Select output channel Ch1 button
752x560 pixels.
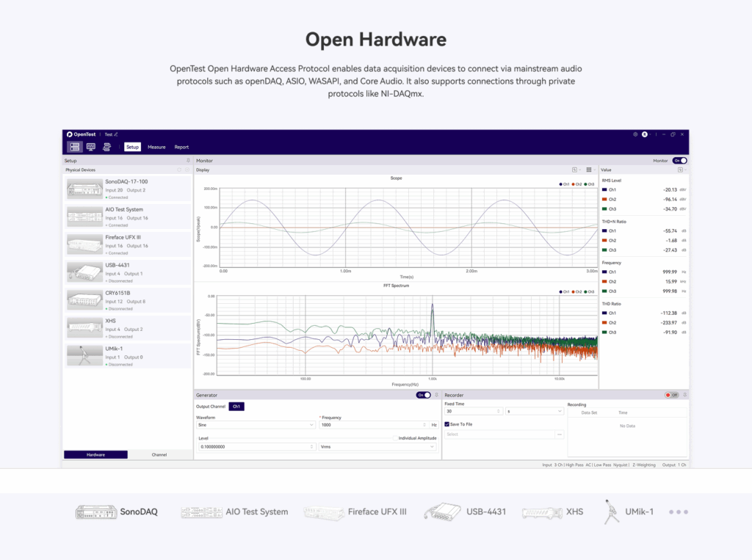(236, 406)
